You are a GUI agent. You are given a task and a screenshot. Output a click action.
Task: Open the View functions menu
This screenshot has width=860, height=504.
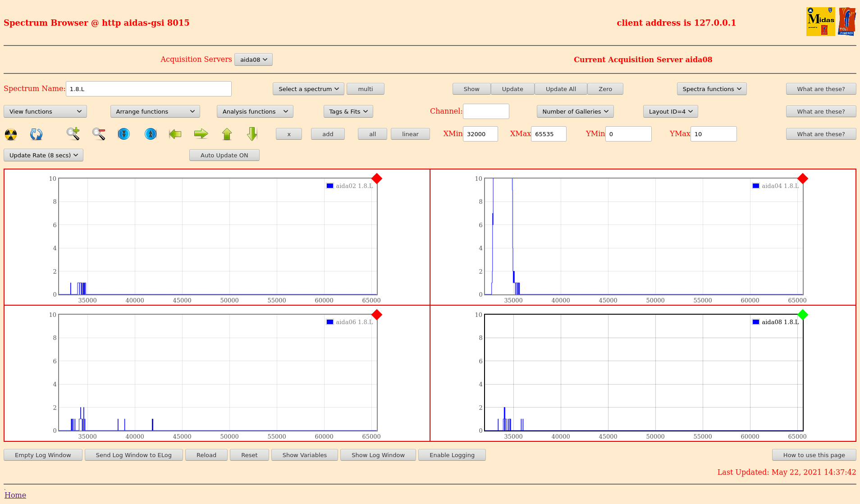[x=45, y=111]
